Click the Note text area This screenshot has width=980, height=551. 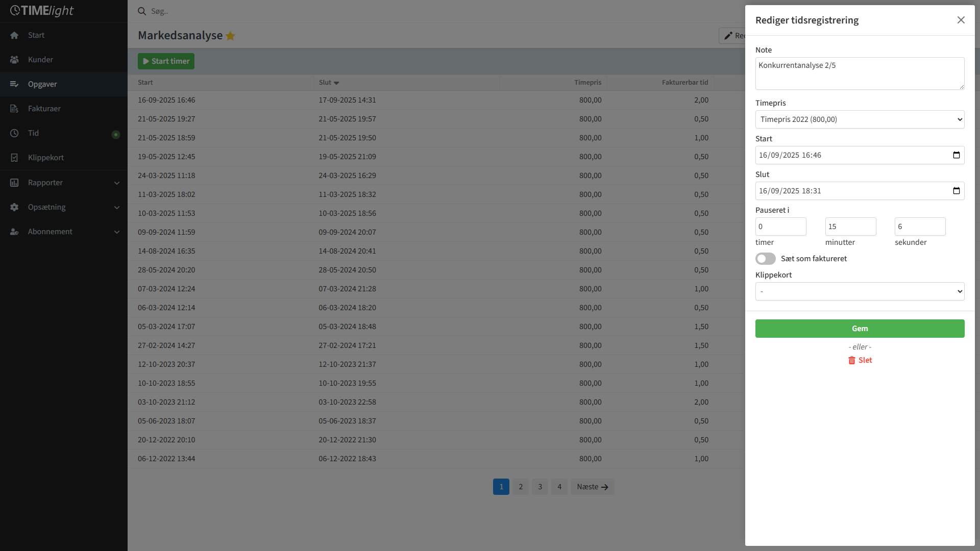click(x=860, y=73)
